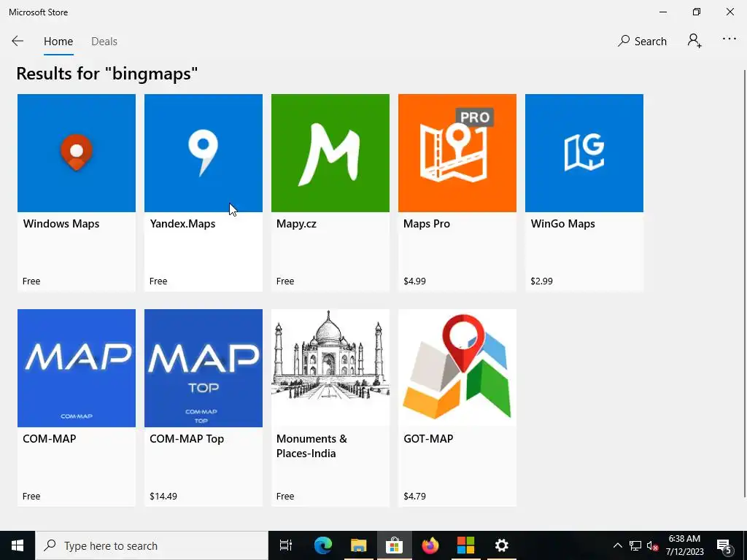Click the COM-MAP title without Top

pyautogui.click(x=50, y=439)
